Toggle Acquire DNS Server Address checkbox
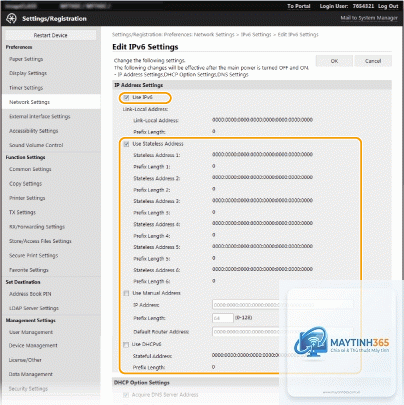The width and height of the screenshot is (404, 405). tap(126, 395)
